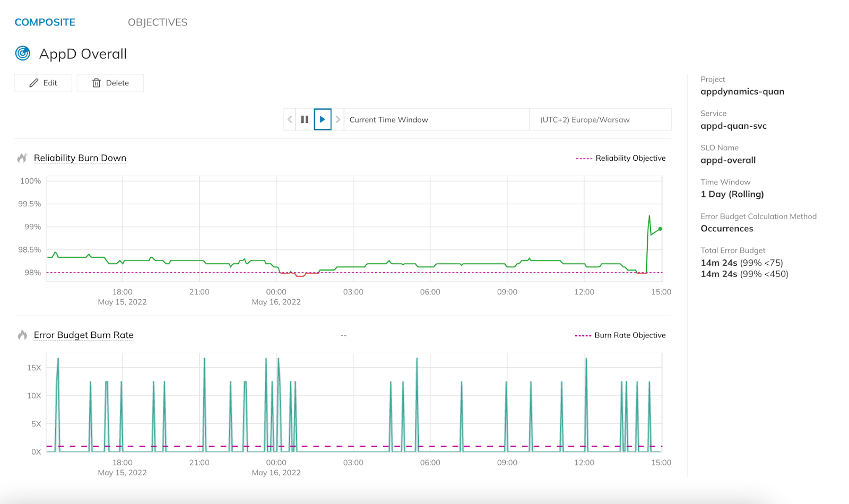Click the Error Budget Burn Rate title
The width and height of the screenshot is (849, 504).
(x=84, y=335)
